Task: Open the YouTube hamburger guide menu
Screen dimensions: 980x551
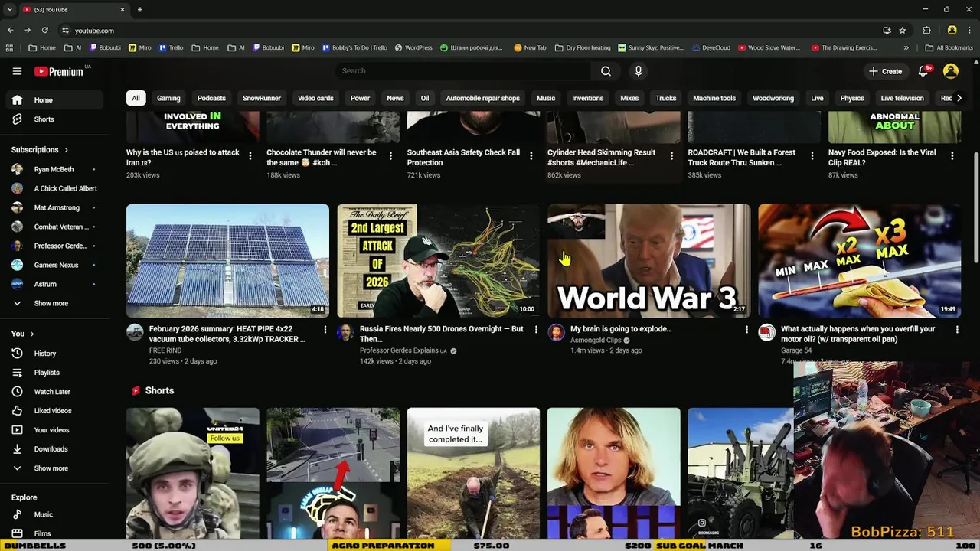Action: (x=17, y=71)
